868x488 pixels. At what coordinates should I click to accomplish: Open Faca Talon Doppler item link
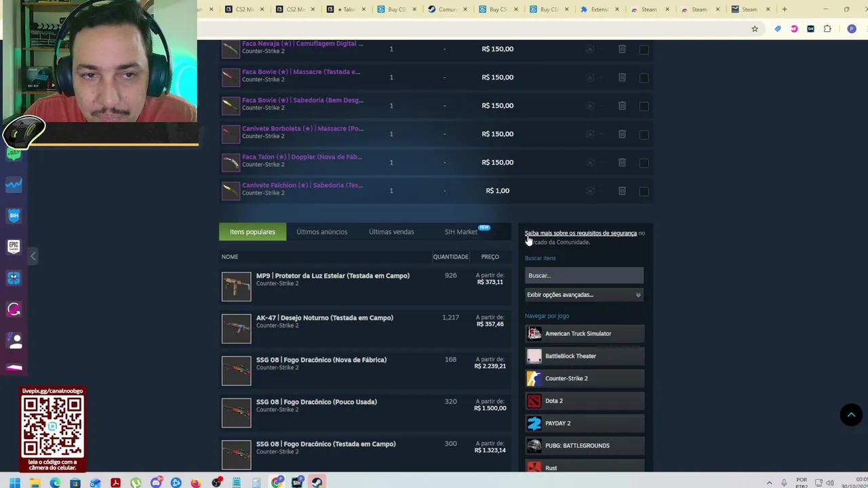point(302,157)
